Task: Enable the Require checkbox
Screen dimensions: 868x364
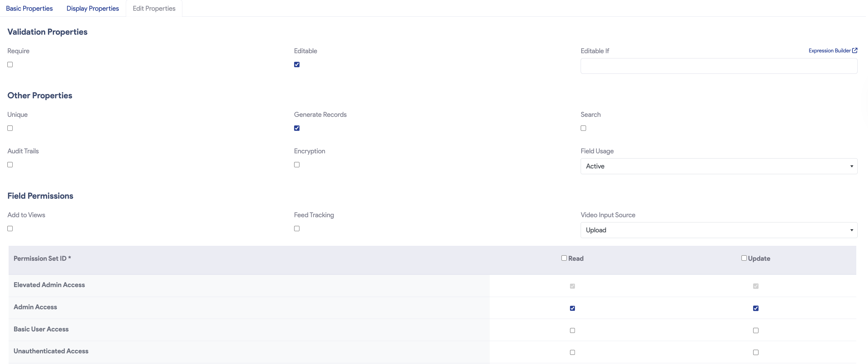Action: [10, 64]
